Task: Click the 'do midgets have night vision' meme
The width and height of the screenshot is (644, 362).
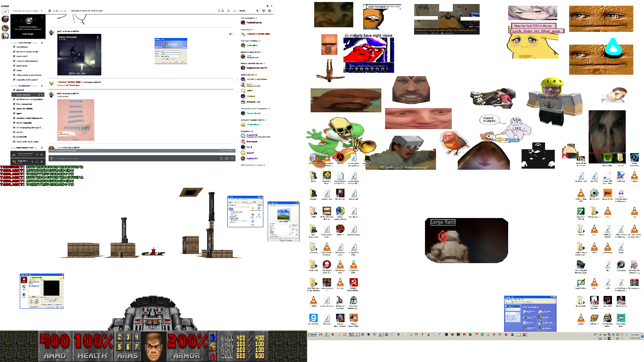Action: pos(368,53)
